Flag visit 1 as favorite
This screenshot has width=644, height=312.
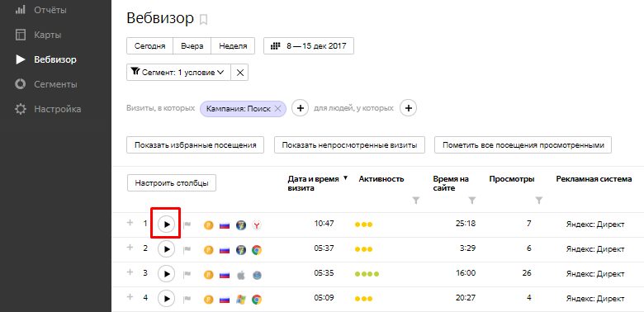coord(187,225)
